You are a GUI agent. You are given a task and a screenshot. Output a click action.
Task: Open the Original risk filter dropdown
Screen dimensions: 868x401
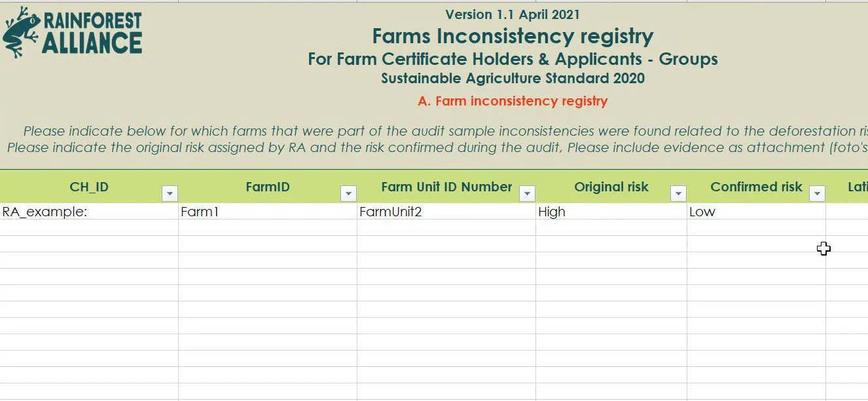[x=678, y=193]
